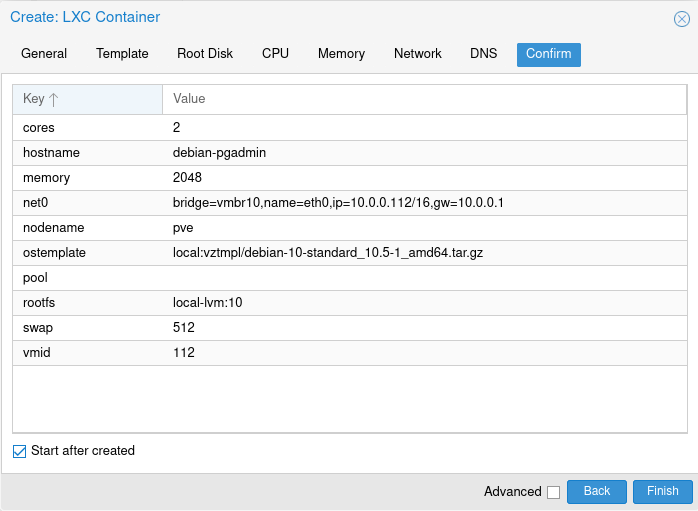Select the ostemplate row

350,253
